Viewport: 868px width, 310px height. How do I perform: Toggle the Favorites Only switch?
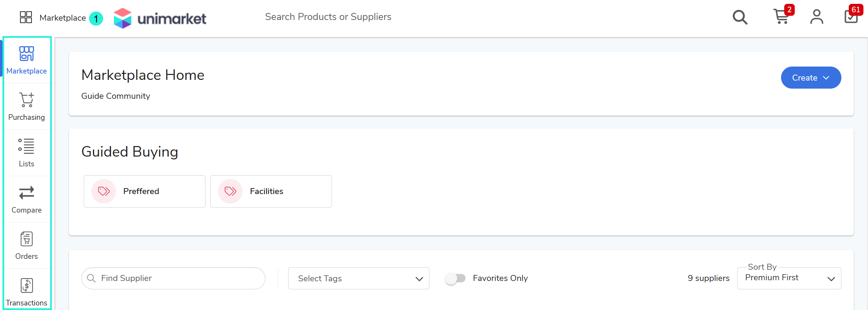[455, 278]
